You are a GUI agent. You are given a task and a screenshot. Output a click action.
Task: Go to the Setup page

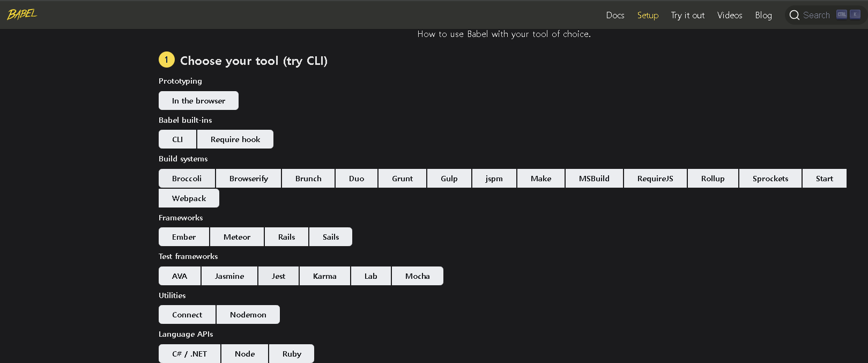click(x=648, y=15)
